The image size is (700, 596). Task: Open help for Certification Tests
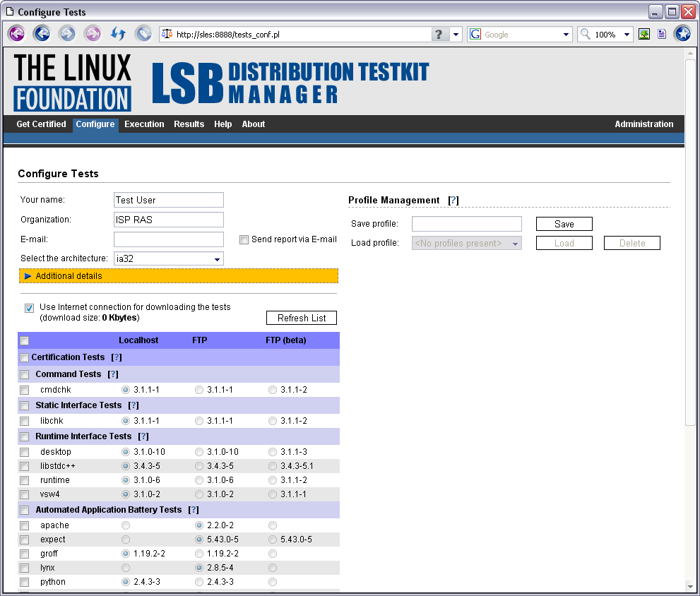(117, 357)
